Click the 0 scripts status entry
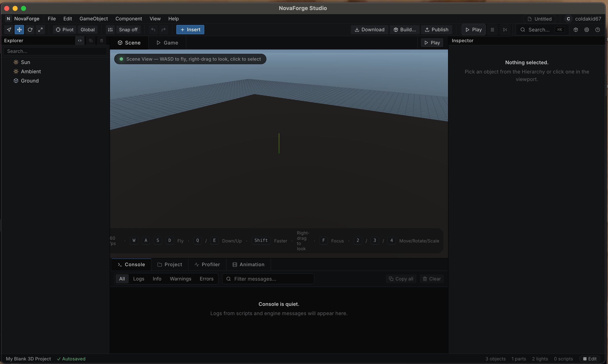Screen dimensions: 608x364 563,359
